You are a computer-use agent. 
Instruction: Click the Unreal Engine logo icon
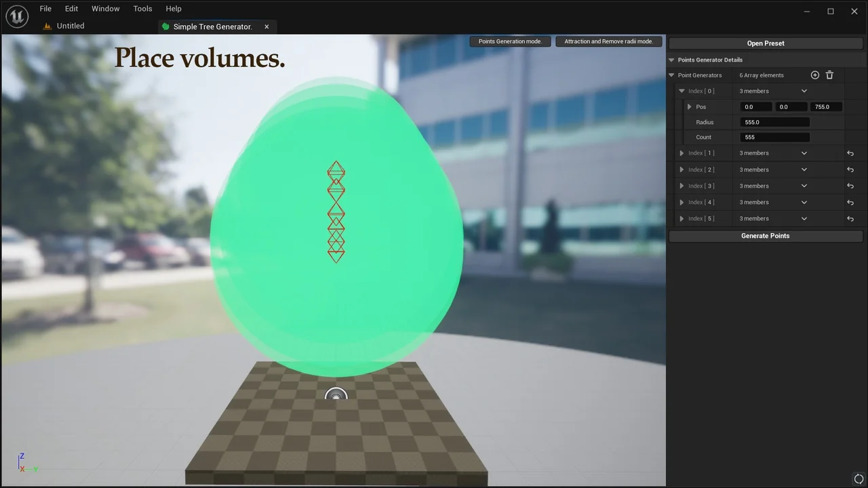[17, 17]
